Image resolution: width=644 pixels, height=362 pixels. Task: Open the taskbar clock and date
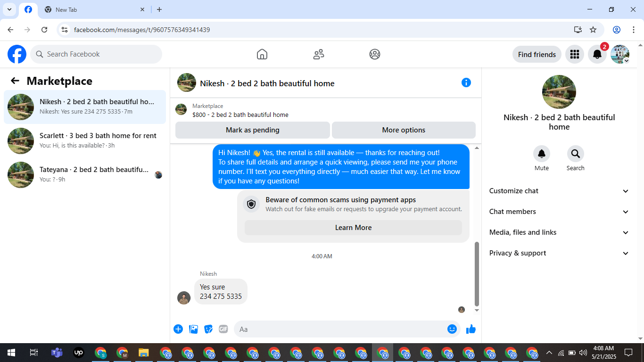click(603, 352)
